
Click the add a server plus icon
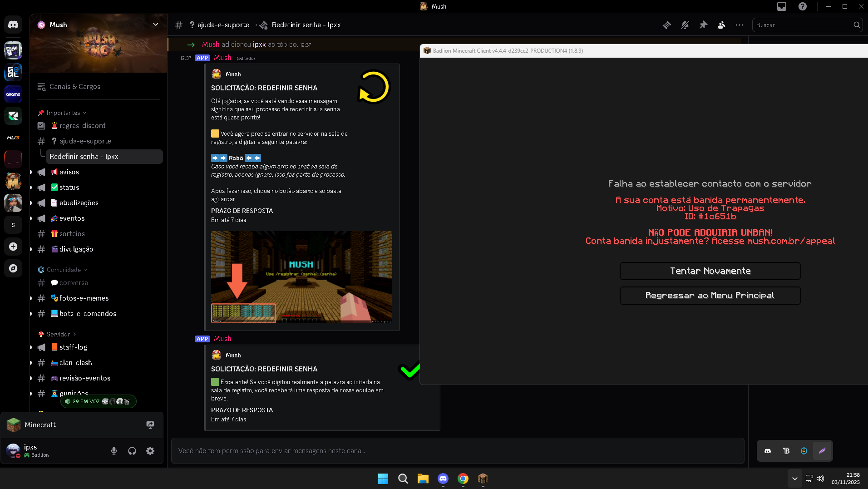tap(13, 247)
